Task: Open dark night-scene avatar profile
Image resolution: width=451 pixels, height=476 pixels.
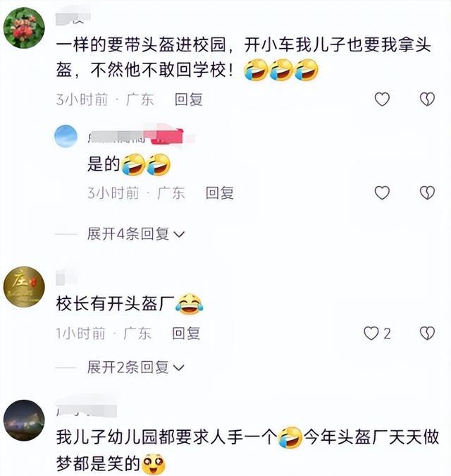Action: 24,420
